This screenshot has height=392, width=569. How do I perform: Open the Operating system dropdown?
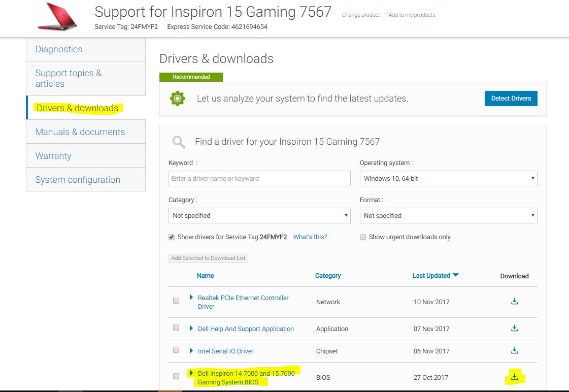(x=448, y=178)
